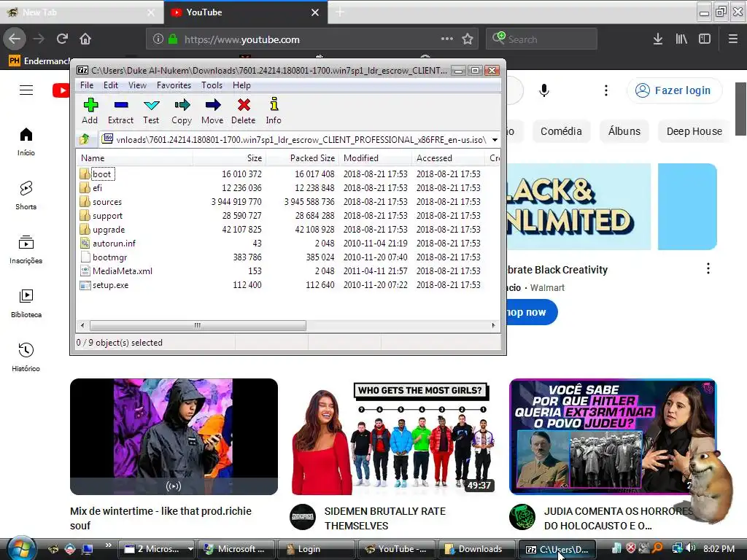Open YouTube Shorts in sidebar
The width and height of the screenshot is (747, 560).
coord(26,195)
